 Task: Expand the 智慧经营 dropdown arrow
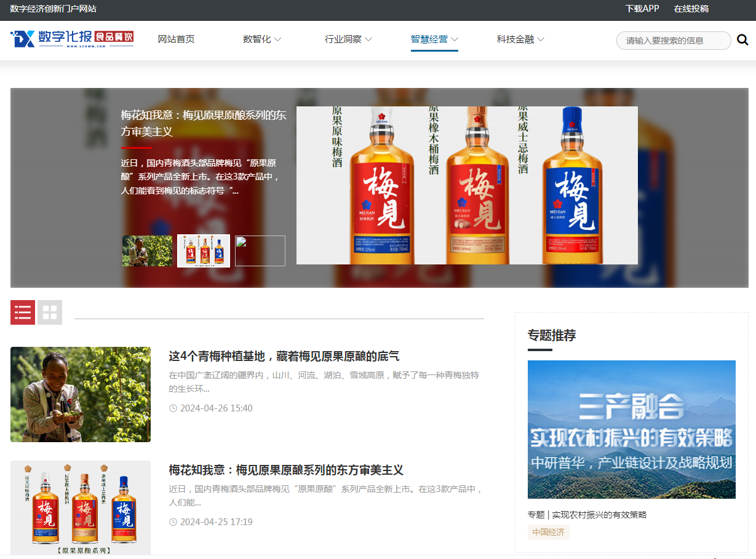click(455, 39)
